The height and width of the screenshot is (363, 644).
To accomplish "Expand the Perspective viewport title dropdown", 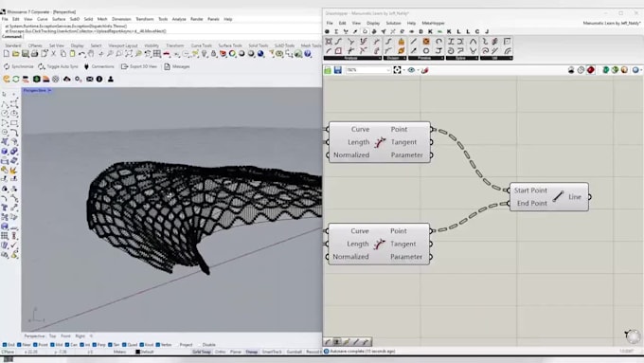I will tap(49, 90).
